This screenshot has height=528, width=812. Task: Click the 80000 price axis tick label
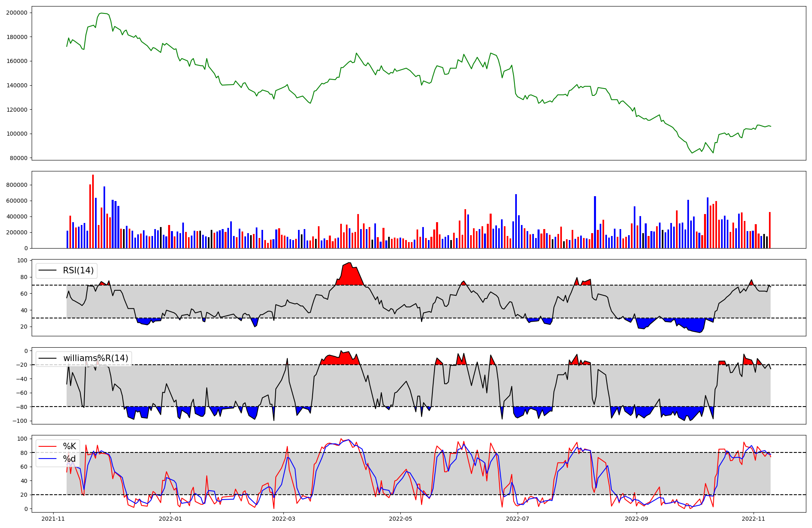point(18,158)
